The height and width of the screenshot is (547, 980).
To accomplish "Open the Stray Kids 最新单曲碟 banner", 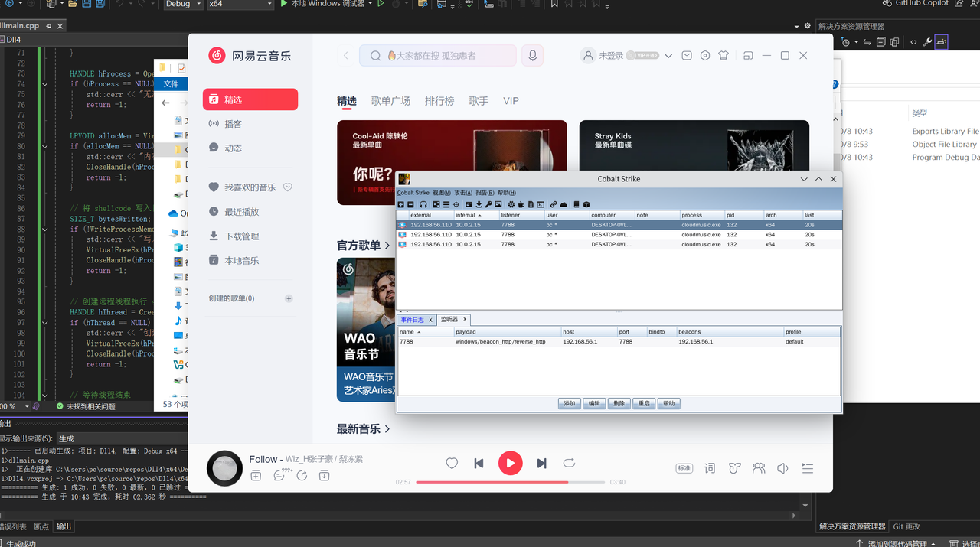I will click(694, 162).
